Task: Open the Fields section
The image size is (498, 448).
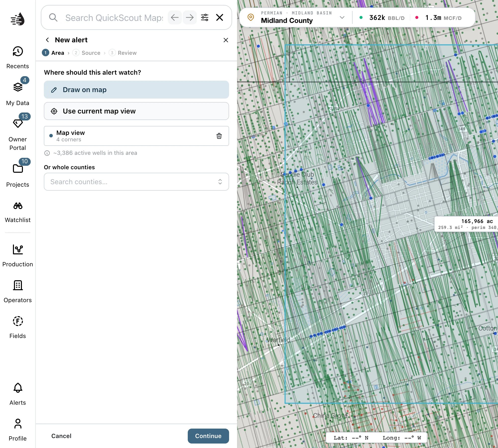Action: 17,327
